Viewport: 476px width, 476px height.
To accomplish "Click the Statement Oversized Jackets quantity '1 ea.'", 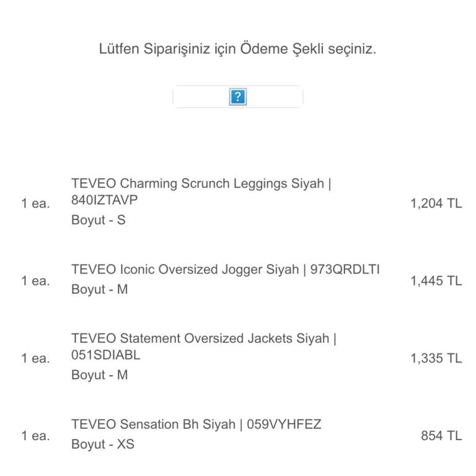I will 35,358.
